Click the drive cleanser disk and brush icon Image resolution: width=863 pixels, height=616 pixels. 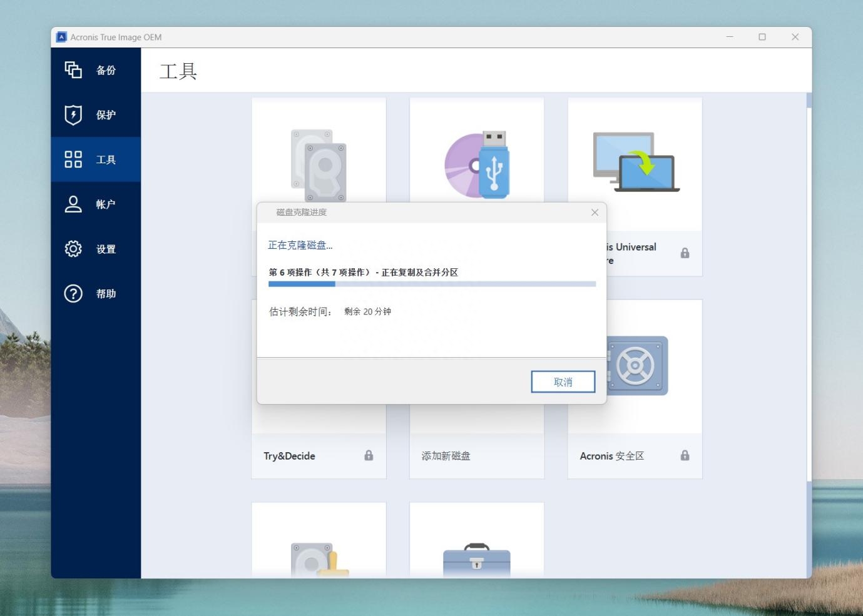click(x=319, y=560)
